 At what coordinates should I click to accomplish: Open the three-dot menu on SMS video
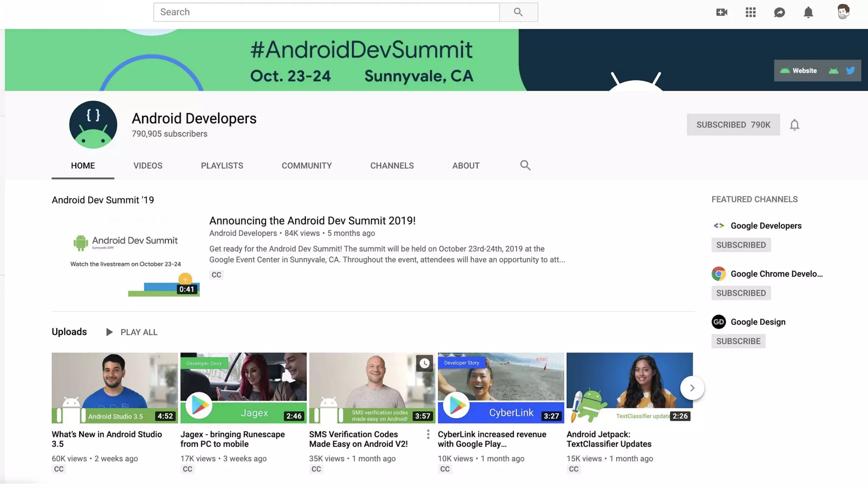click(428, 434)
